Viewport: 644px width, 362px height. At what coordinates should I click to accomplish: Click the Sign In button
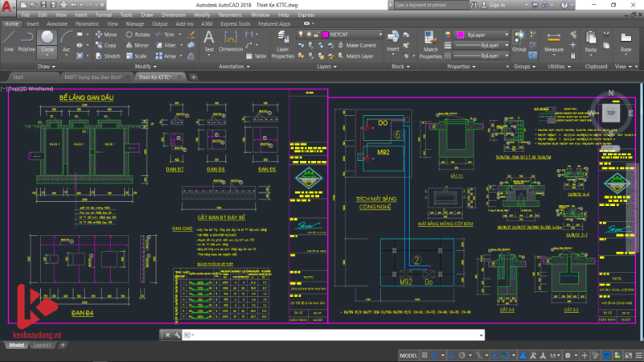pos(496,5)
